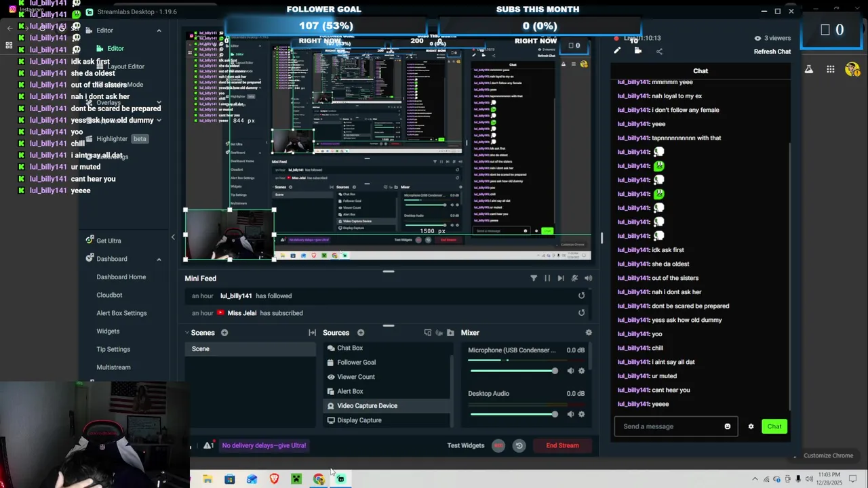The height and width of the screenshot is (488, 868).
Task: Skip the current alert in Mini Feed
Action: 561,278
